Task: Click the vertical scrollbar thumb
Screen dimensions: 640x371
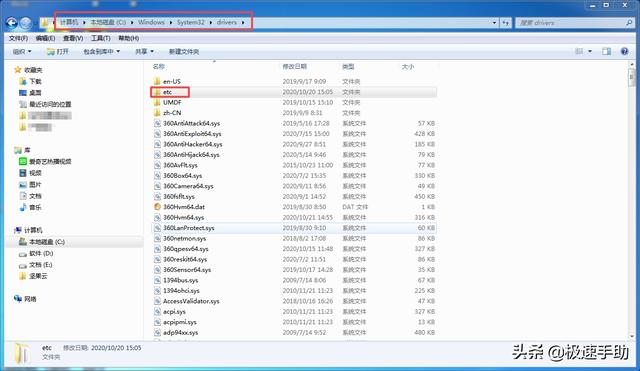Action: coord(632,77)
